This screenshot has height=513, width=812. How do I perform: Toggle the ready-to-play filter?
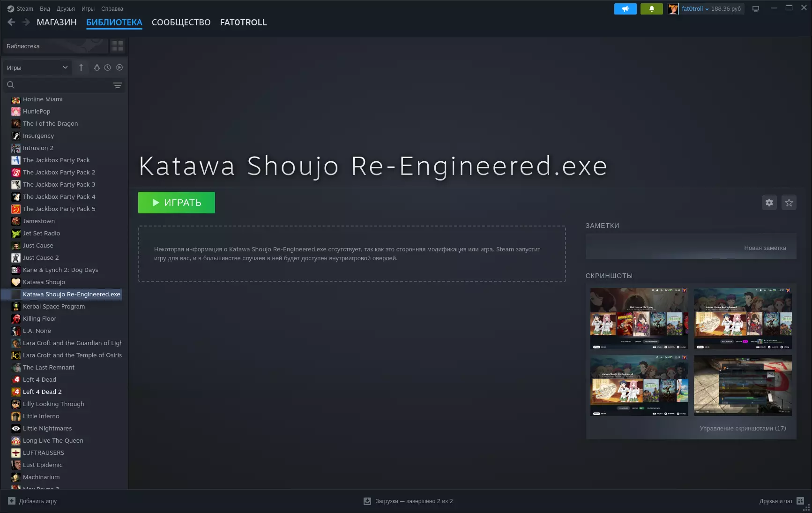[119, 68]
